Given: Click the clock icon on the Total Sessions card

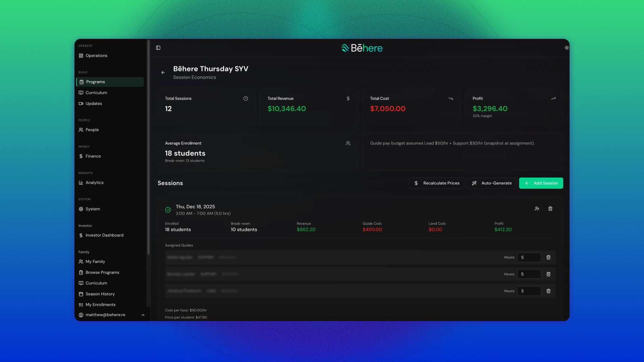Looking at the screenshot, I should (245, 99).
